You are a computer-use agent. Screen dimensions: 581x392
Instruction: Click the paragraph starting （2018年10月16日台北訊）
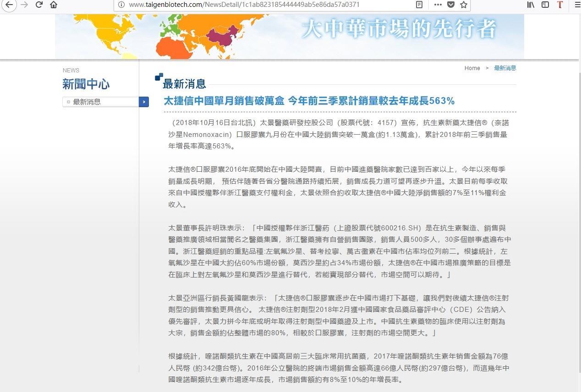[338, 135]
